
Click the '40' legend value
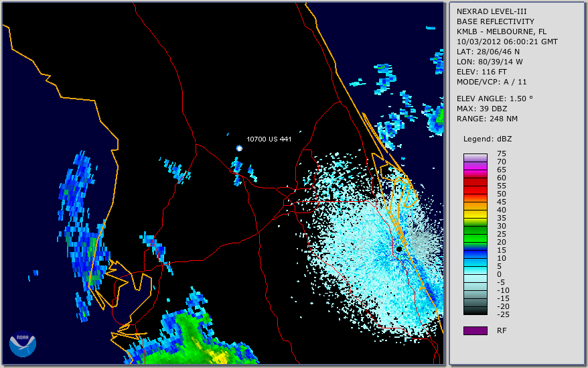click(x=502, y=210)
